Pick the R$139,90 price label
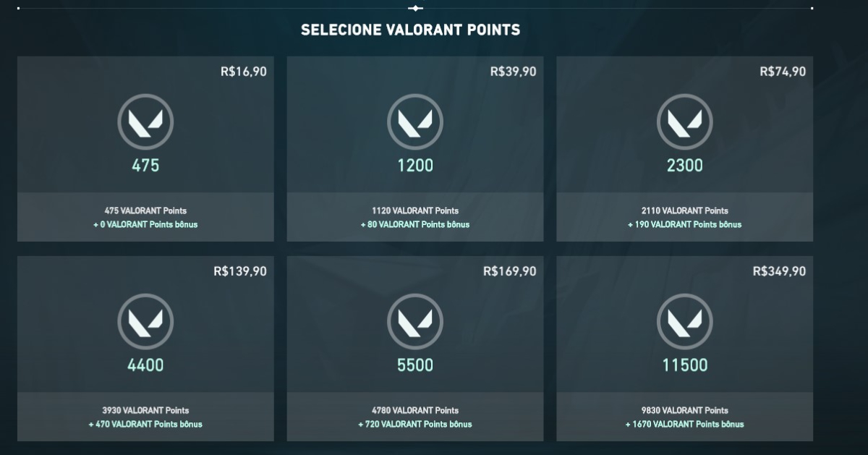This screenshot has width=868, height=455. [240, 271]
